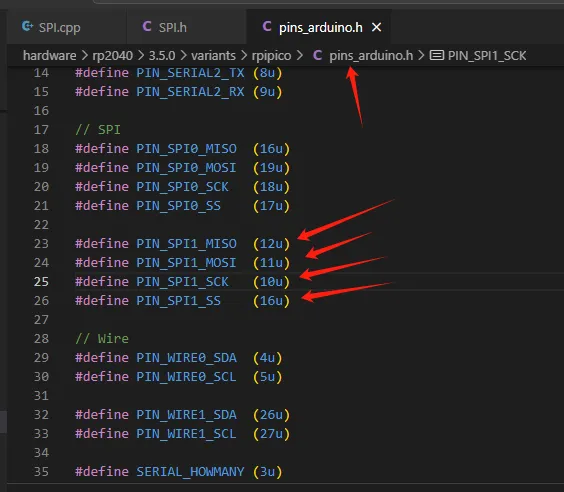Expand the rp2040 breadcrumb segment
The image size is (564, 492).
coord(113,55)
